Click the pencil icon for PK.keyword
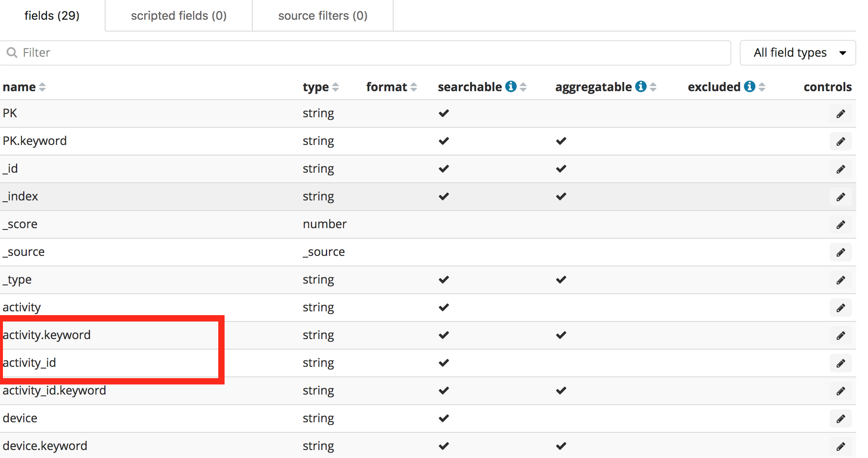Image resolution: width=868 pixels, height=458 pixels. tap(840, 142)
